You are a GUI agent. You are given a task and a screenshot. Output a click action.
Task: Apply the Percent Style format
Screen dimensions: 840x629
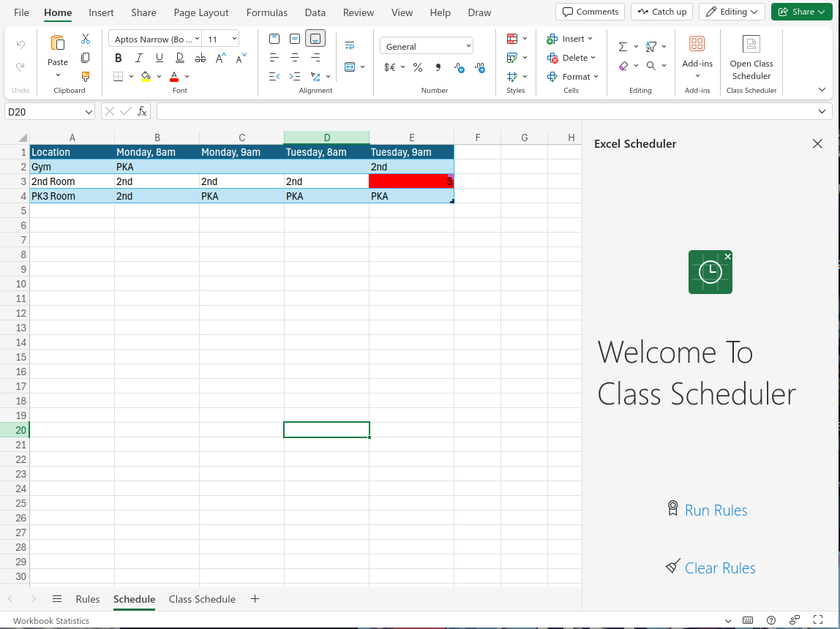click(417, 67)
